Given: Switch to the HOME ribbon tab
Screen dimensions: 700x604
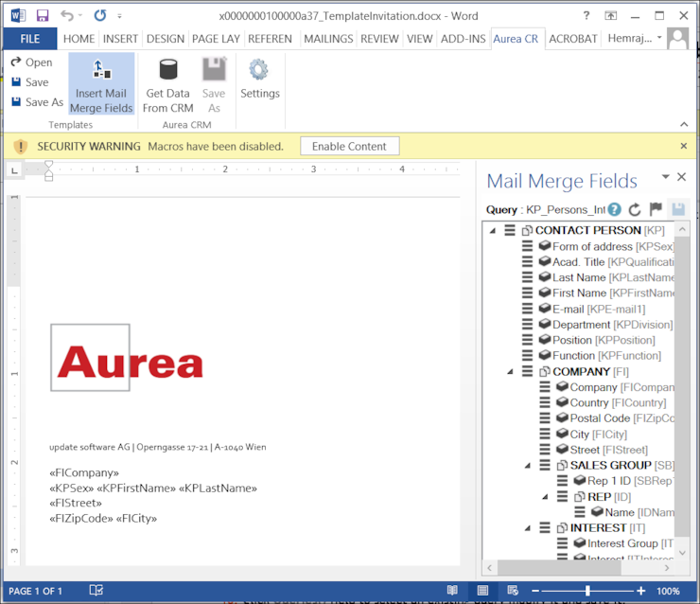Looking at the screenshot, I should click(x=79, y=39).
